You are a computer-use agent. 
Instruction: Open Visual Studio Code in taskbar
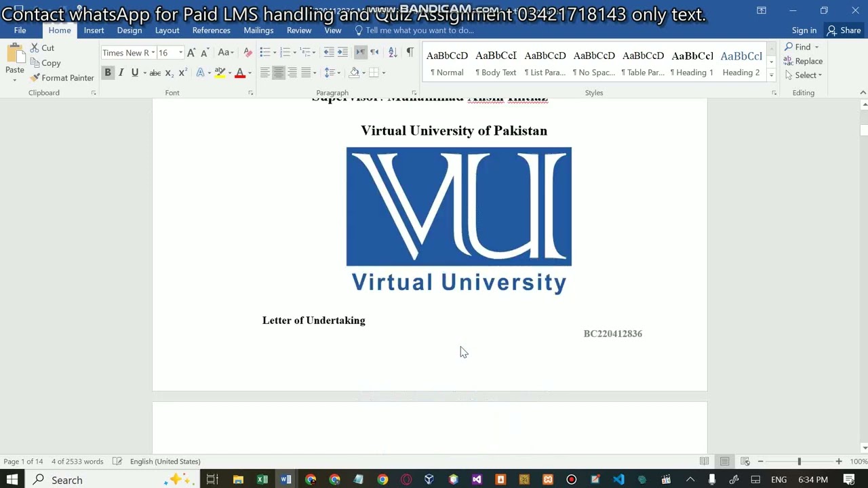click(x=618, y=480)
